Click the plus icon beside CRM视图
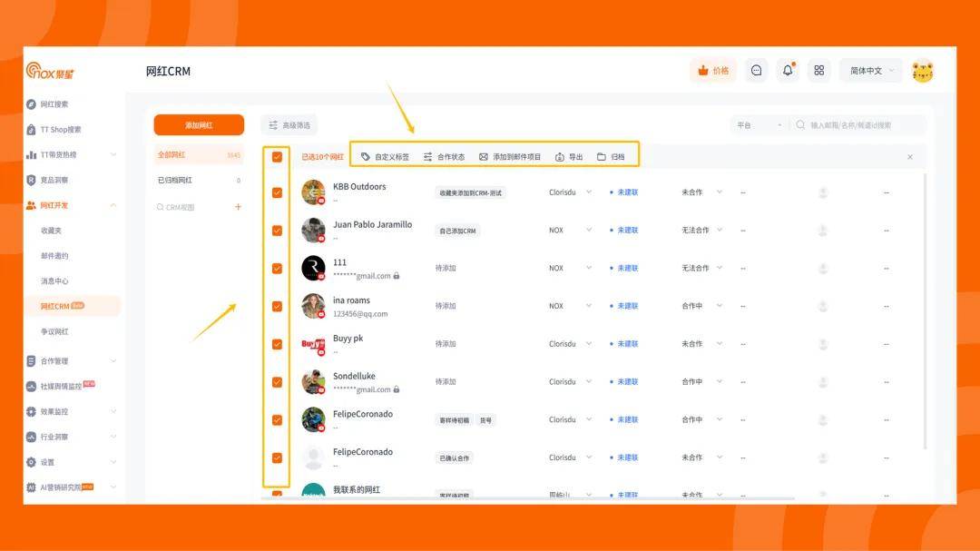980x551 pixels. (x=239, y=207)
